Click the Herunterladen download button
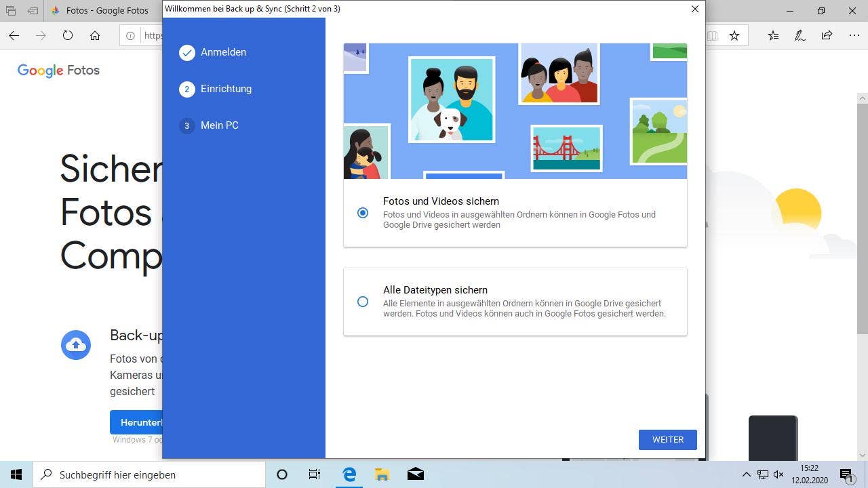This screenshot has height=488, width=868. (x=137, y=422)
